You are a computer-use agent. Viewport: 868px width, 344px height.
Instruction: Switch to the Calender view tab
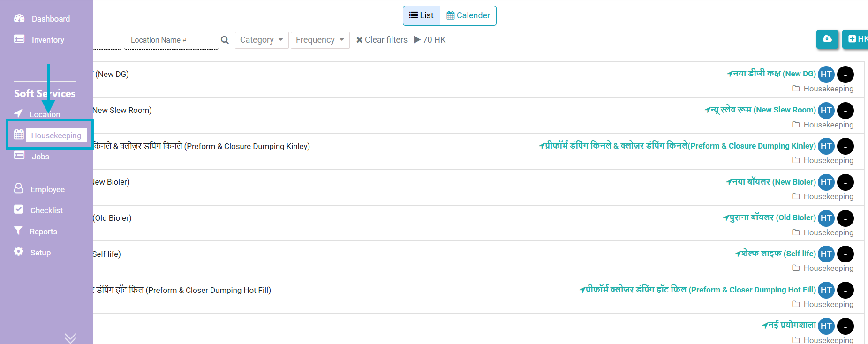468,15
